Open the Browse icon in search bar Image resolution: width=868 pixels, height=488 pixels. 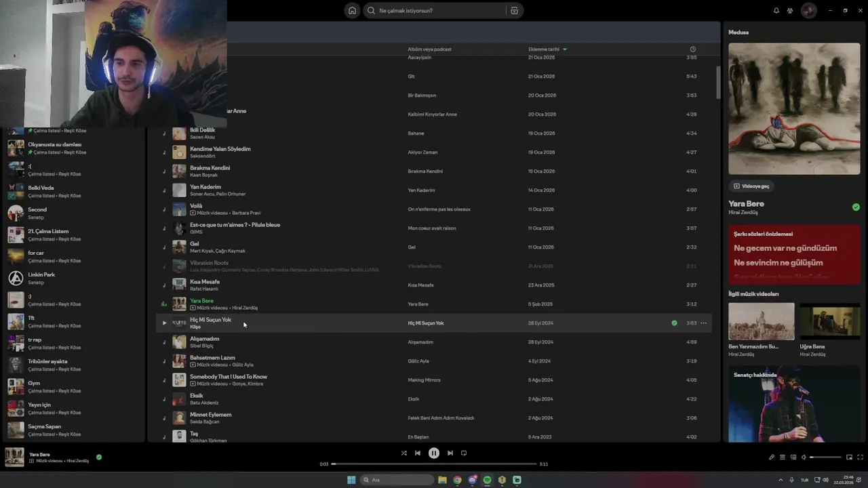(x=514, y=10)
